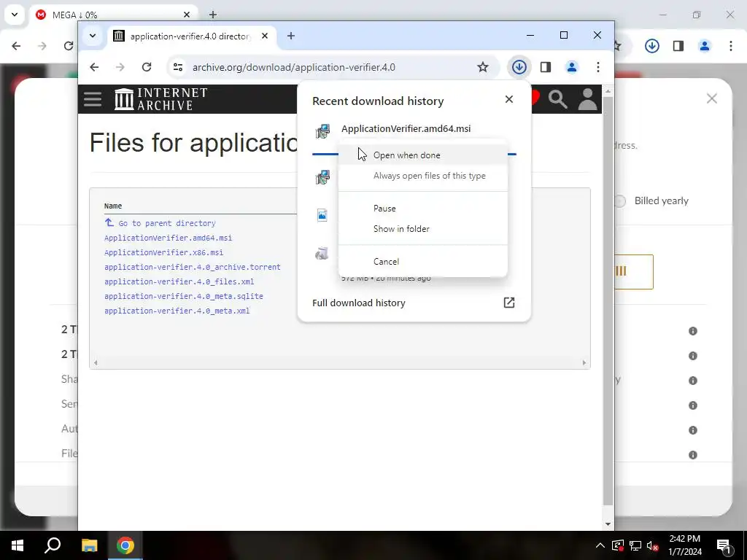The image size is (747, 560).
Task: Download ApplicationVerifier.x86.msi link
Action: coord(163,252)
